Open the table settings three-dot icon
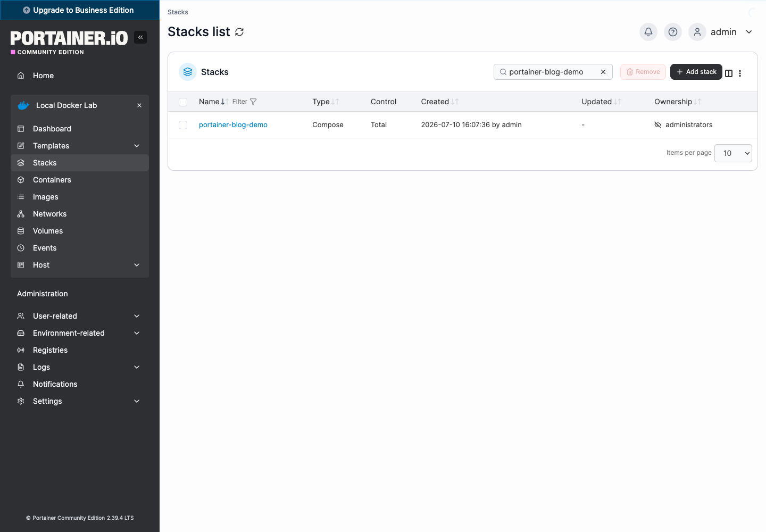This screenshot has width=766, height=532. (x=740, y=73)
